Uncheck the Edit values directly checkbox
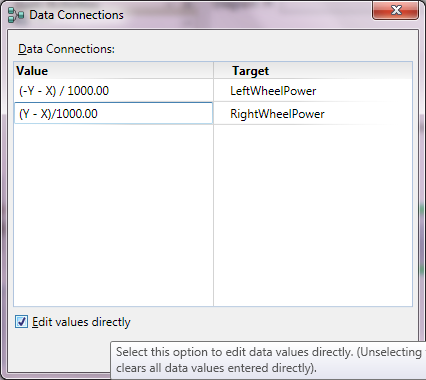This screenshot has height=380, width=426. point(21,322)
